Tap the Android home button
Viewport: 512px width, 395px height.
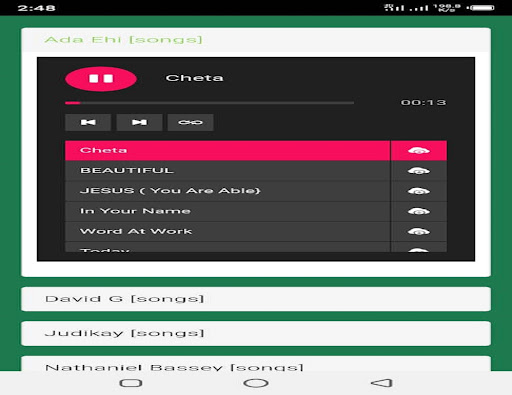(x=256, y=383)
